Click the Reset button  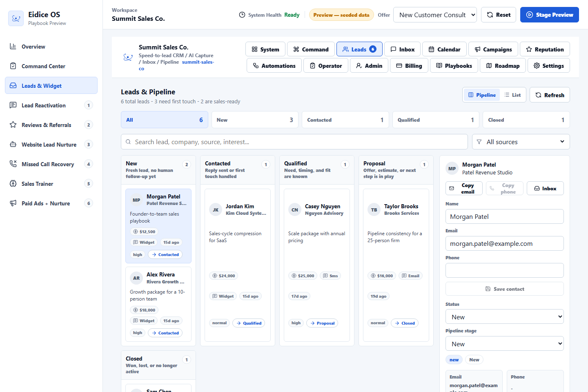coord(499,15)
